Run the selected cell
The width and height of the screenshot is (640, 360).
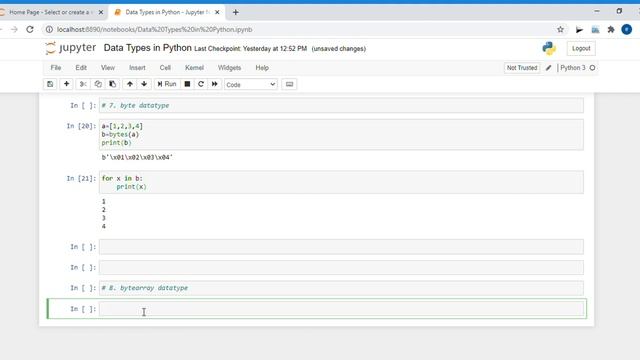tap(167, 84)
